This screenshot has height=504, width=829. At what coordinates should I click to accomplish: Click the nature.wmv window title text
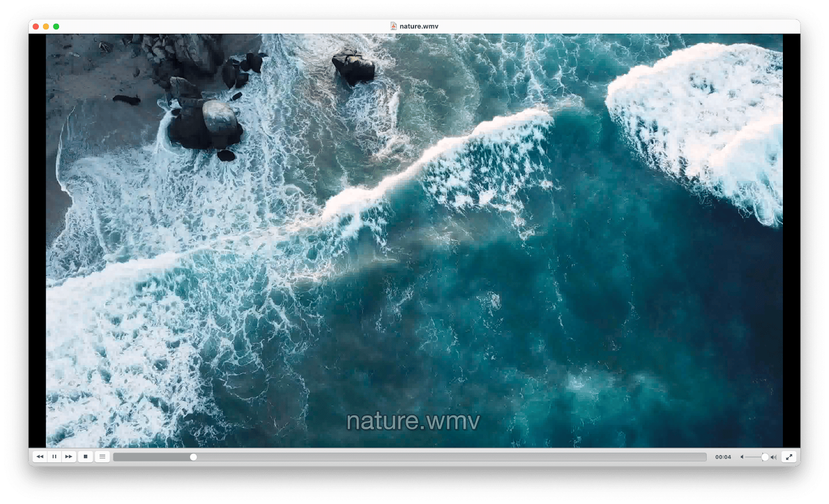419,26
